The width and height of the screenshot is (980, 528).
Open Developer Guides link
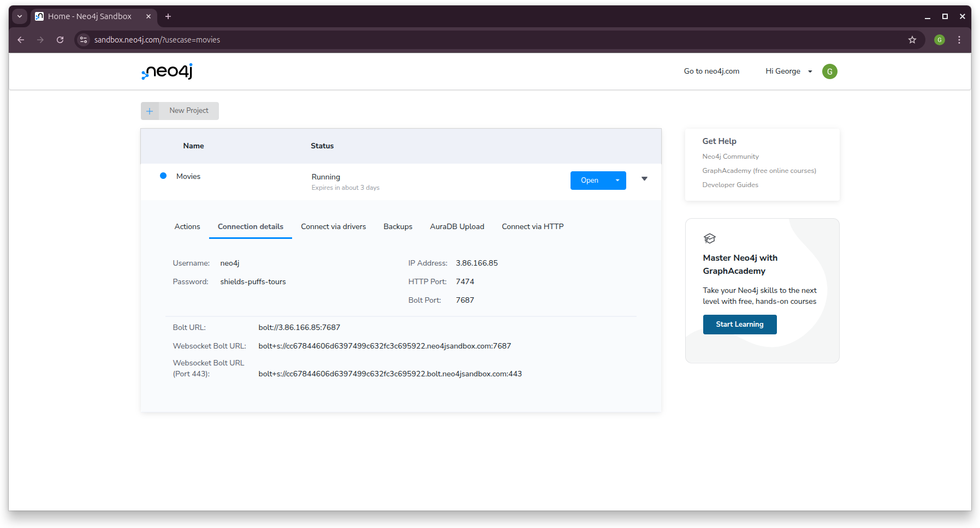pos(730,185)
